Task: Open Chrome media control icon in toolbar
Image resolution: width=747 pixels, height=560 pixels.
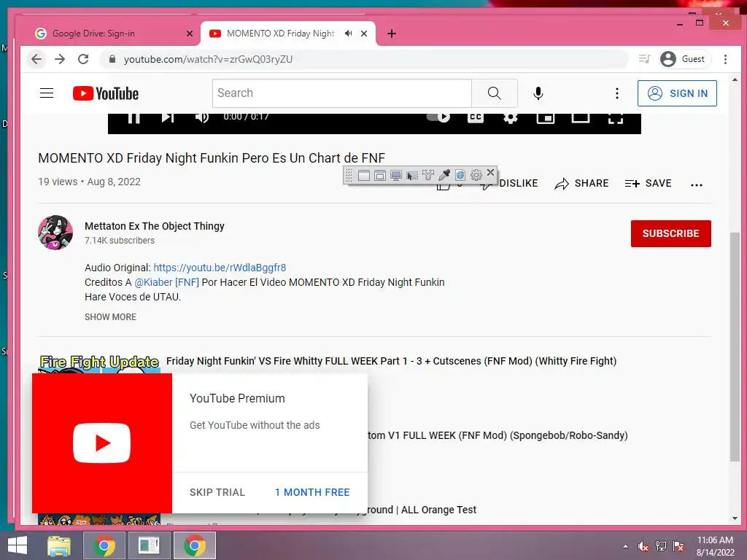Action: click(x=645, y=59)
